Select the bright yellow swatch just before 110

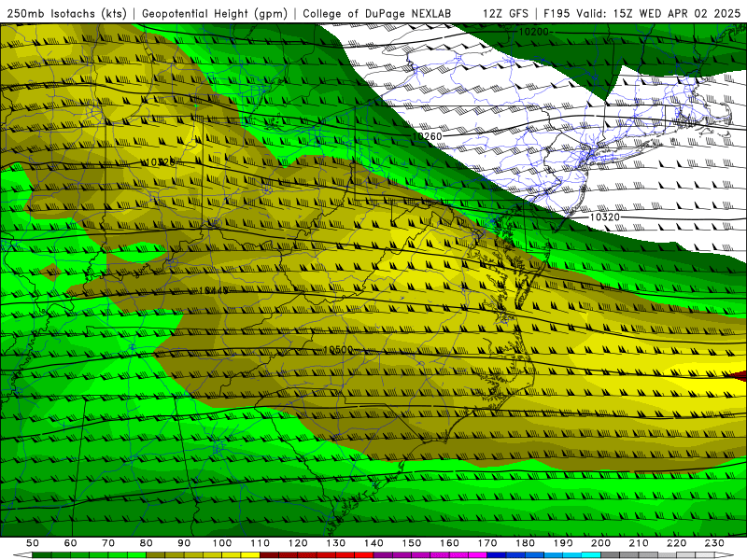pyautogui.click(x=250, y=555)
